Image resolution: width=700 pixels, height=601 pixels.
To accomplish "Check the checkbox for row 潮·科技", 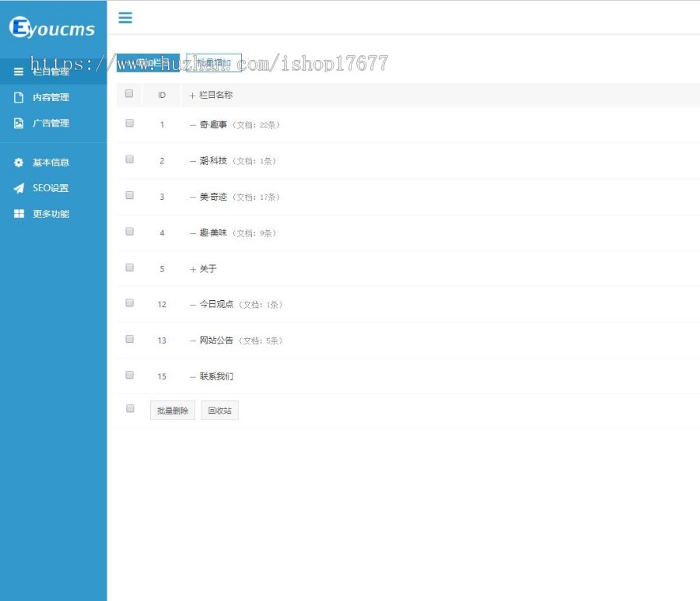I will tap(129, 159).
